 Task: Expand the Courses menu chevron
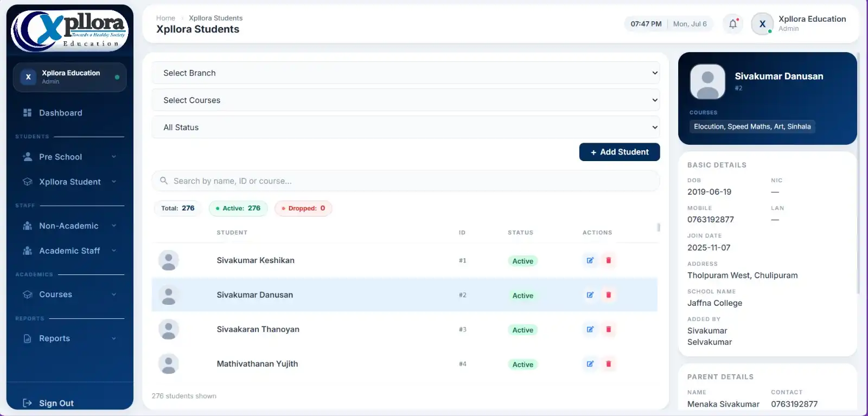pos(114,295)
